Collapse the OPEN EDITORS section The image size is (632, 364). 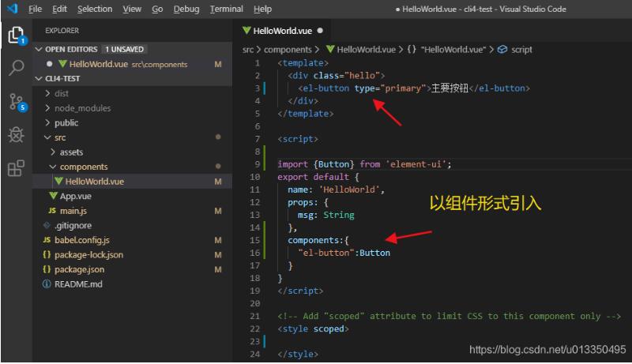click(39, 49)
